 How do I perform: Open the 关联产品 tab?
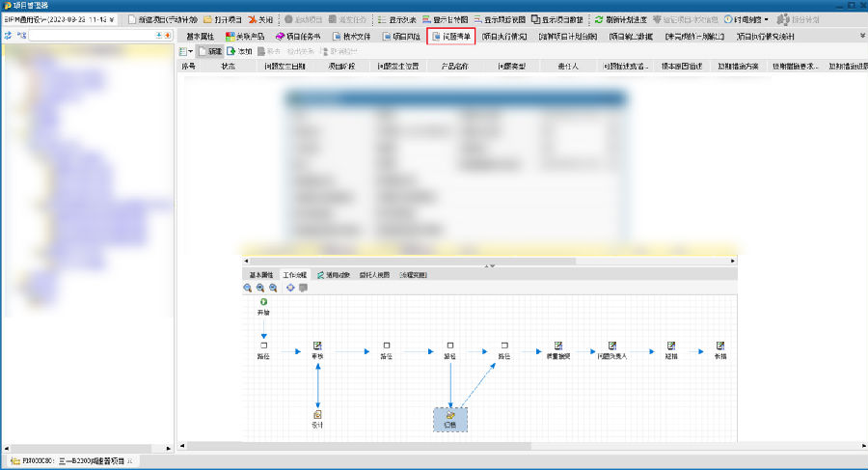coord(244,37)
